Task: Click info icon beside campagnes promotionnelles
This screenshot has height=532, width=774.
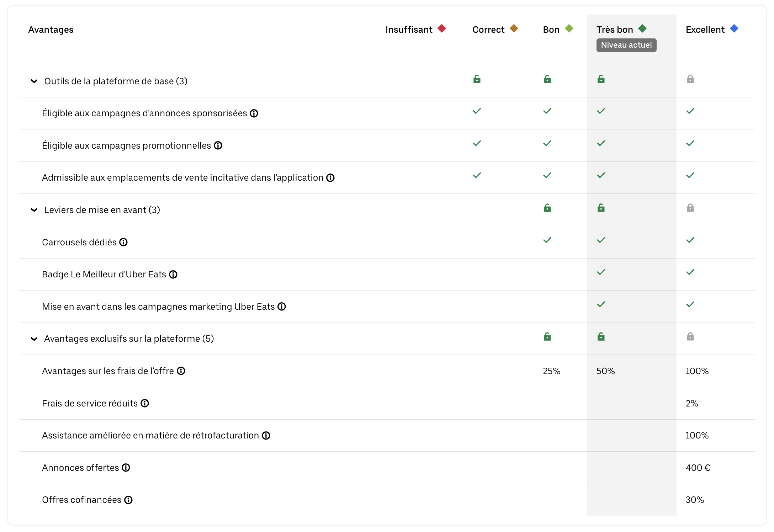Action: [218, 145]
